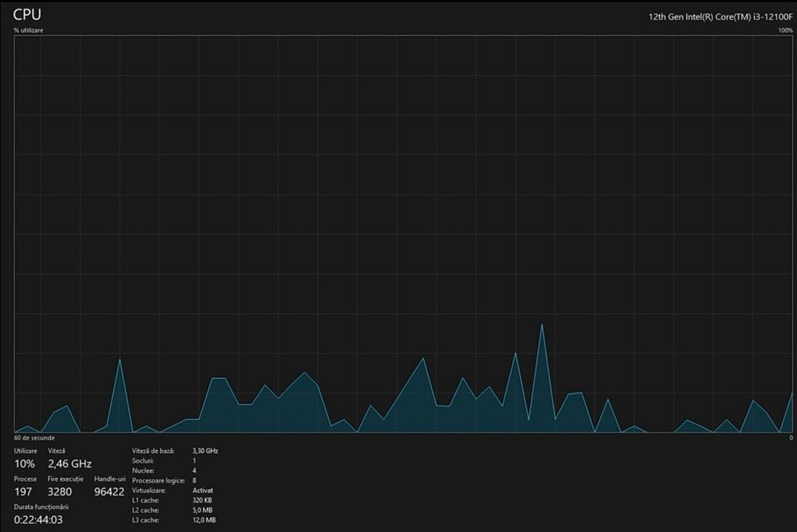The height and width of the screenshot is (532, 797).
Task: Click the 'Viteză de bază:' label
Action: (153, 452)
